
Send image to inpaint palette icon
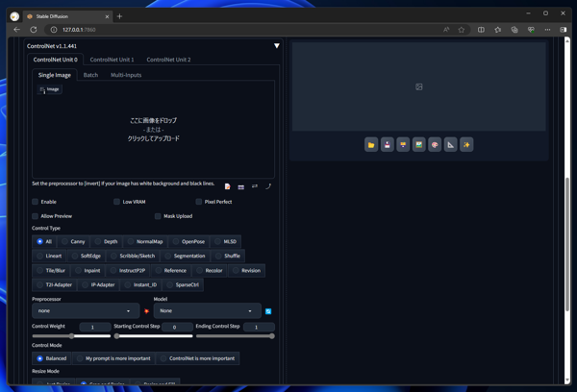tap(435, 145)
